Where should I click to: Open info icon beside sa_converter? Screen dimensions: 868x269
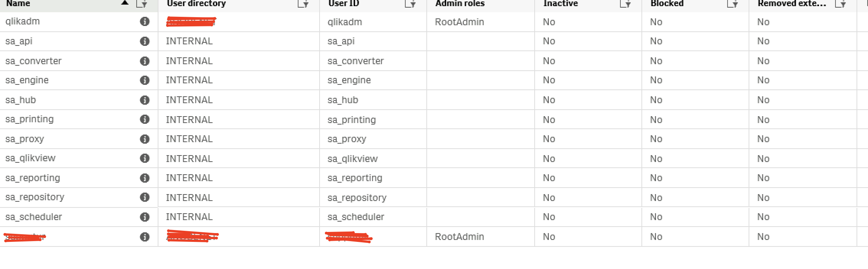145,61
